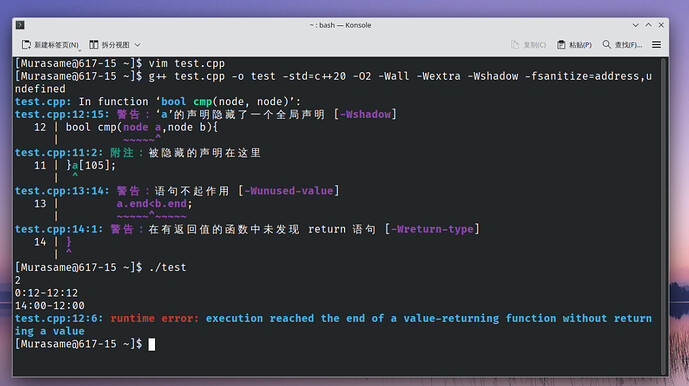Click the 'vim test.cpp' command text
The height and width of the screenshot is (386, 689).
pos(187,63)
